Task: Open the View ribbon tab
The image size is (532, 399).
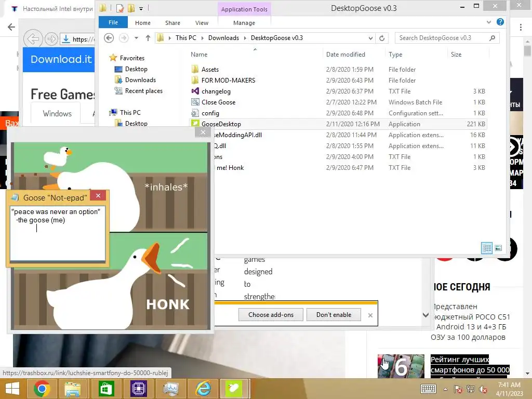Action: [x=202, y=23]
